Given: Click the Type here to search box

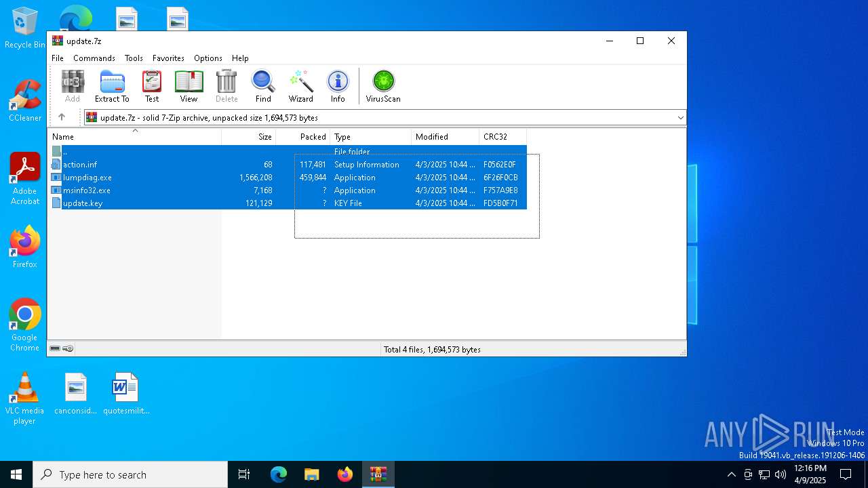Looking at the screenshot, I should click(x=130, y=474).
